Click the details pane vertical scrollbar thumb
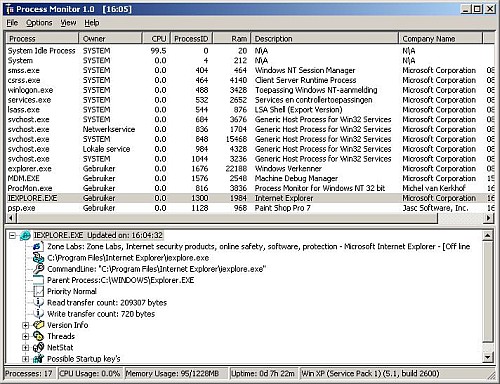 pyautogui.click(x=488, y=291)
